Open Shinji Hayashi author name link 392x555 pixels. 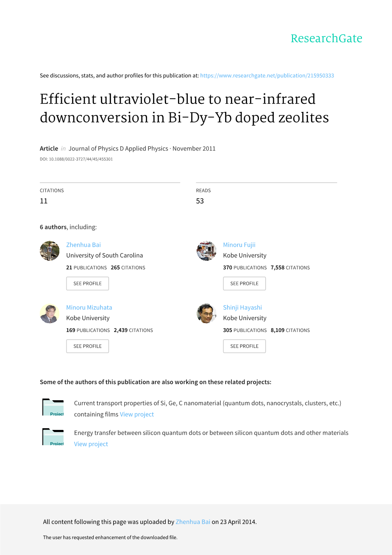(242, 307)
